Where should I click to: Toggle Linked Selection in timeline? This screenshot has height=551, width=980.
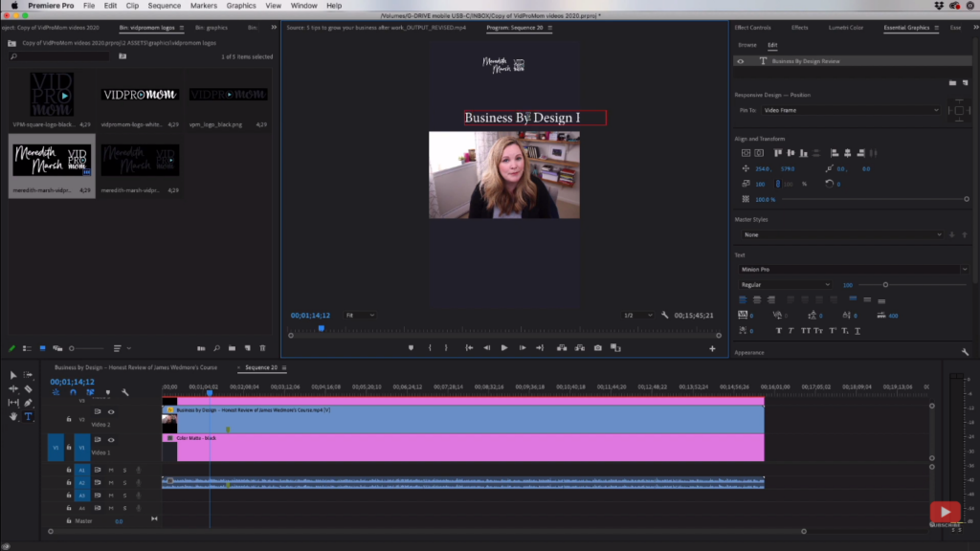[x=90, y=392]
